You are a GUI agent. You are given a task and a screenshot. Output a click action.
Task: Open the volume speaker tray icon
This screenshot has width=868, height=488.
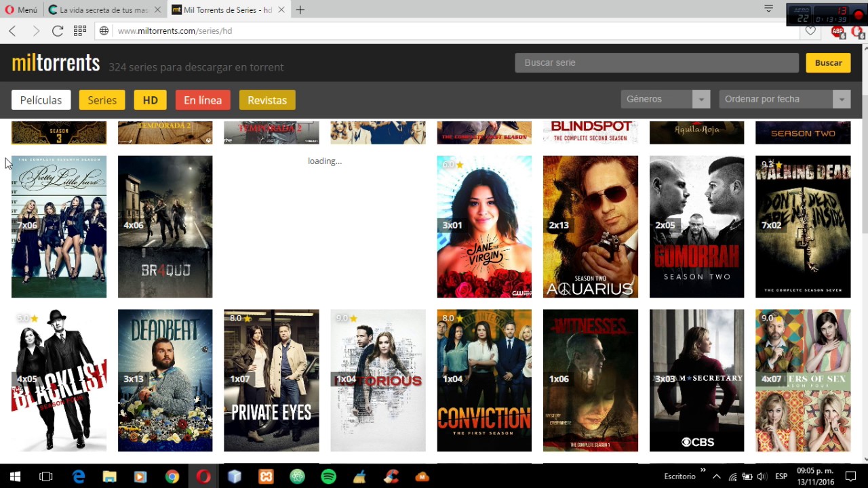762,476
